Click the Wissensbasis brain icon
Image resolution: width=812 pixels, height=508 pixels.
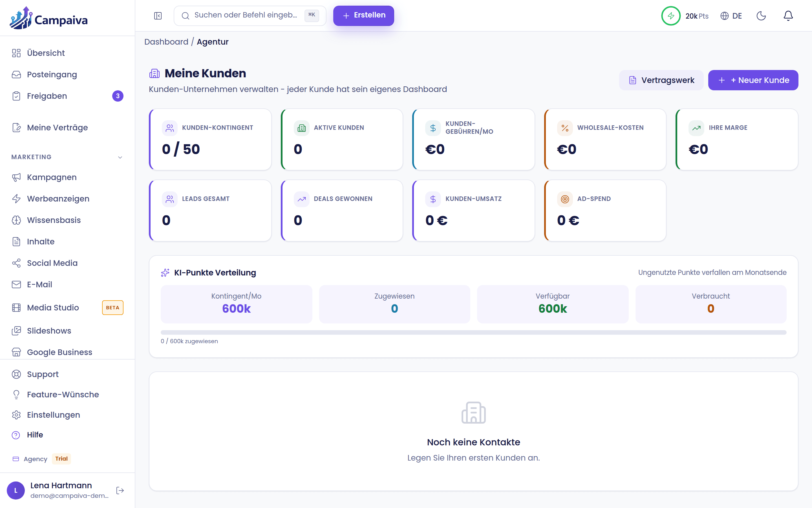point(16,220)
